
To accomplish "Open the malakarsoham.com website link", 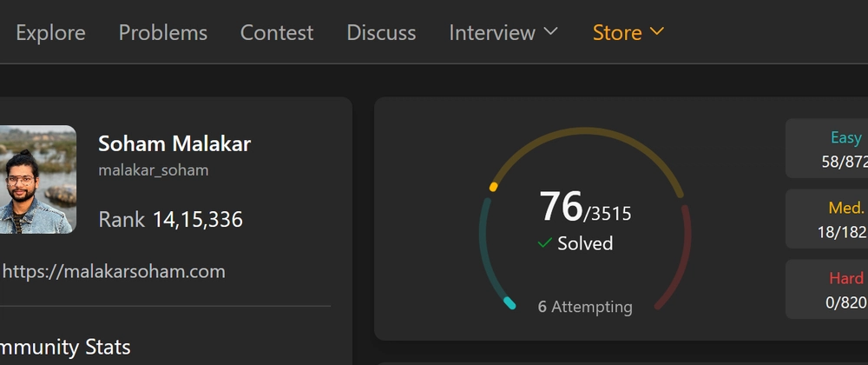I will tap(114, 271).
